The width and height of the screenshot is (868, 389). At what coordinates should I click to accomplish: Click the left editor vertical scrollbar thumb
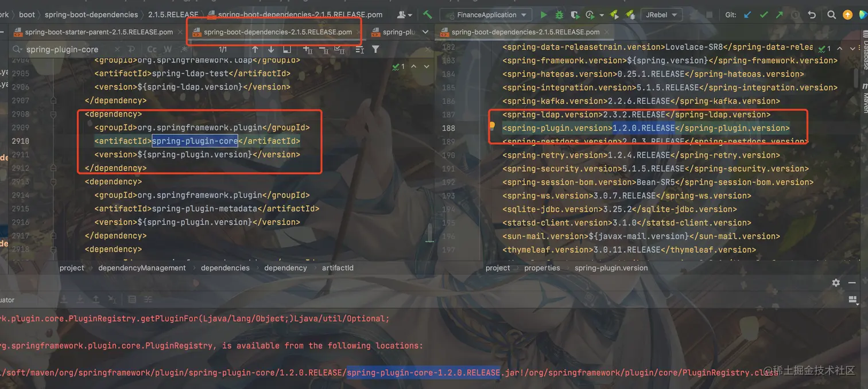tap(429, 232)
